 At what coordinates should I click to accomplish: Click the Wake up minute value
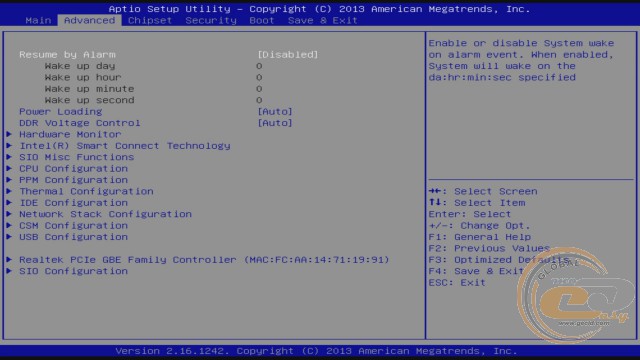point(259,89)
